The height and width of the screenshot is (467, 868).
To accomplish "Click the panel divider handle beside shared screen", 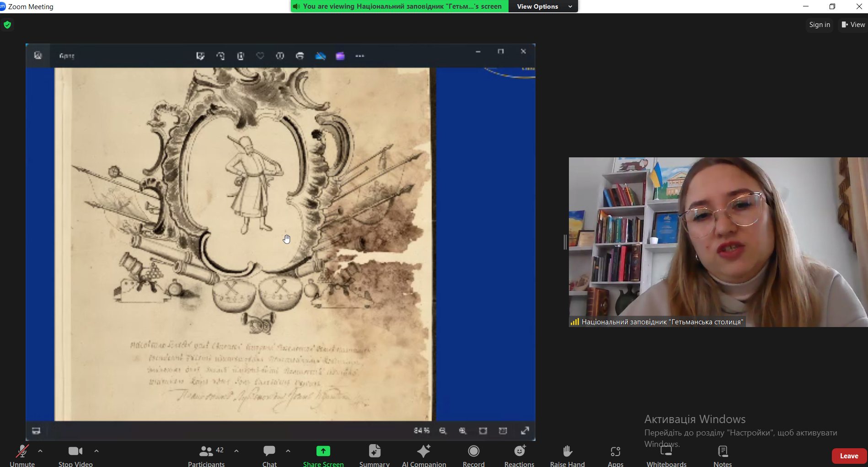I will pos(565,242).
